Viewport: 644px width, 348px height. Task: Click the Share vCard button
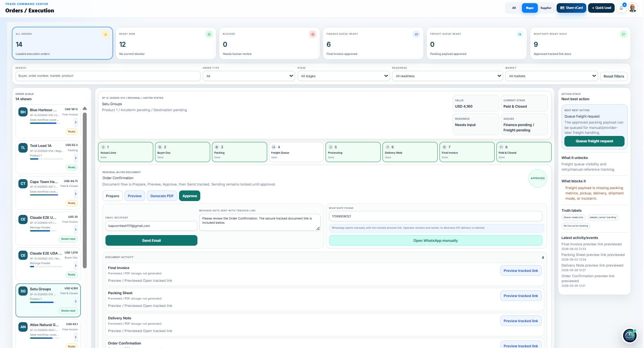pyautogui.click(x=571, y=8)
